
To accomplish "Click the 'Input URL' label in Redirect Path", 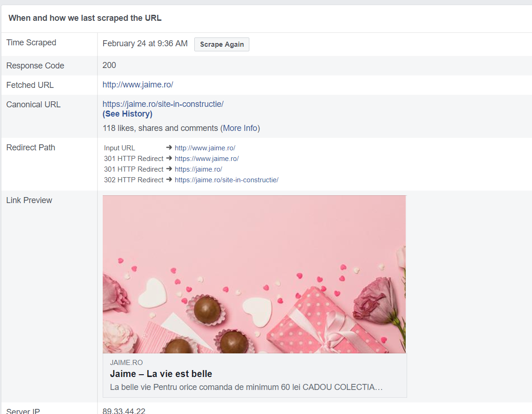I will pos(119,148).
